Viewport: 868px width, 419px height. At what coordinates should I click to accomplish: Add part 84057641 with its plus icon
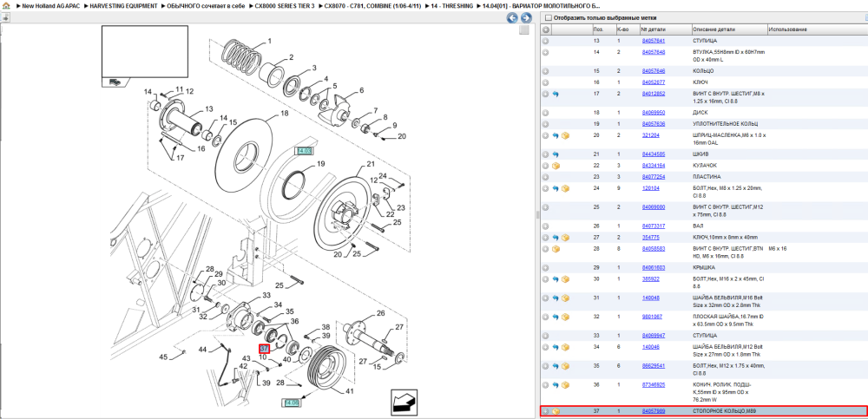point(545,41)
